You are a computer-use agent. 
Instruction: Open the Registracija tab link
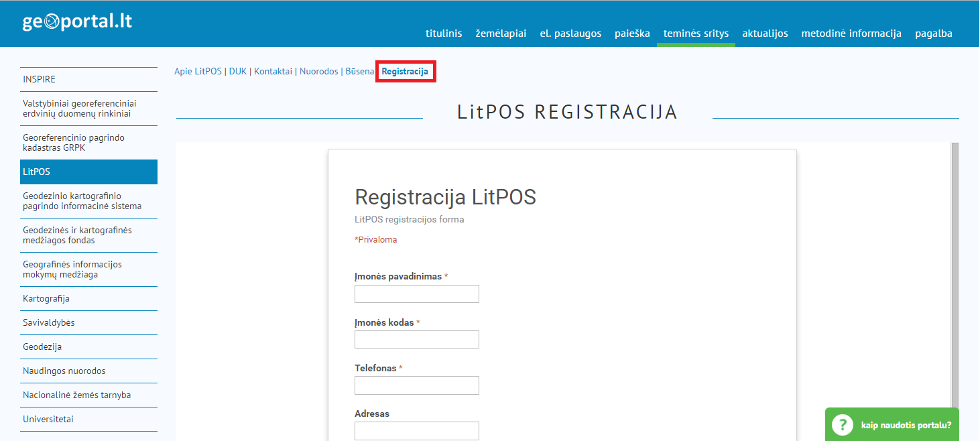[405, 72]
